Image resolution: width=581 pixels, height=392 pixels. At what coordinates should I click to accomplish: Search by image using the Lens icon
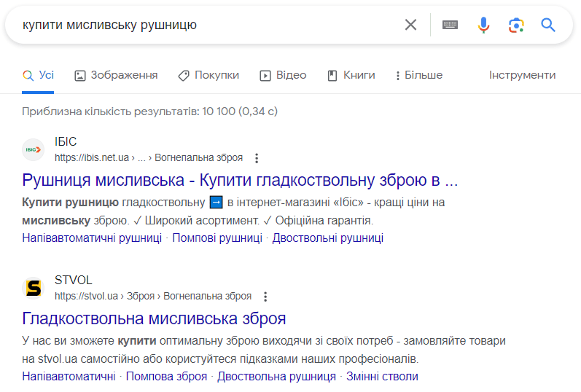516,25
